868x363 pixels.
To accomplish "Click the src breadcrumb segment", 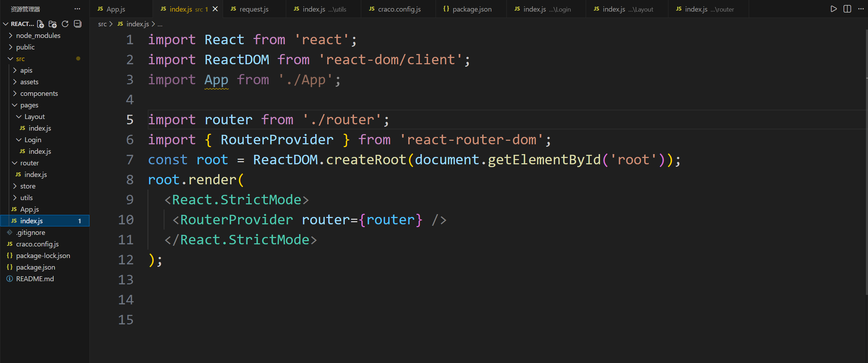I will coord(102,24).
